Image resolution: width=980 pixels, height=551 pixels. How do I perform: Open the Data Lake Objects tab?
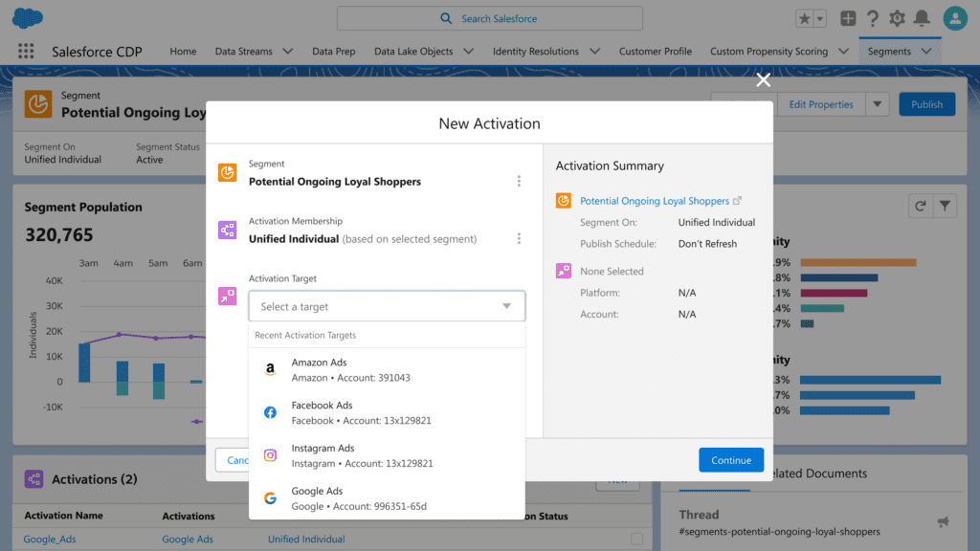(x=413, y=52)
